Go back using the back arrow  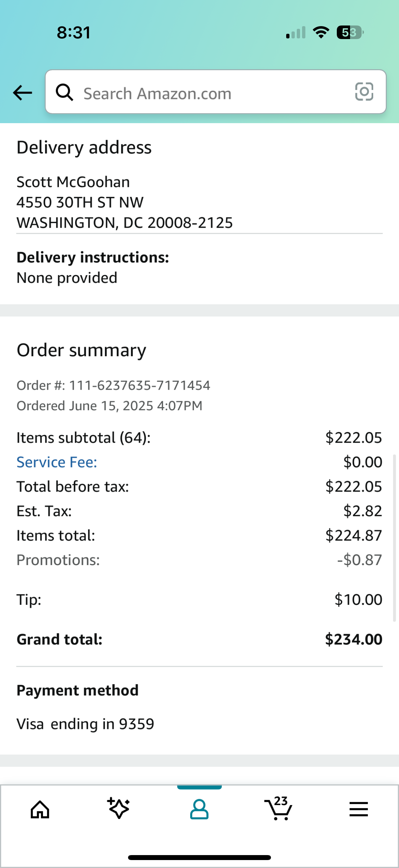[x=22, y=92]
